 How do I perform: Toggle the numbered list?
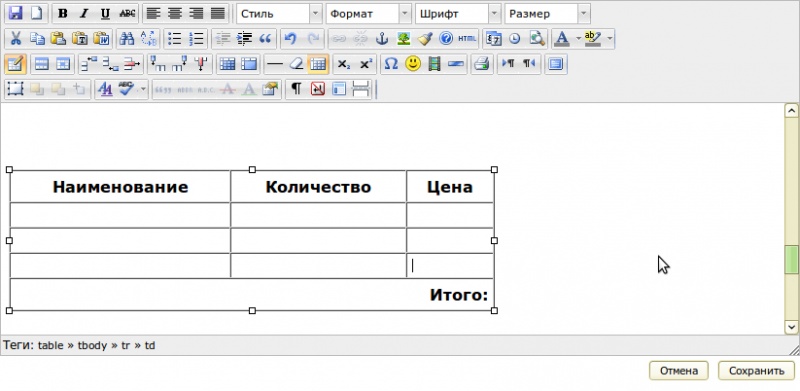coord(196,39)
